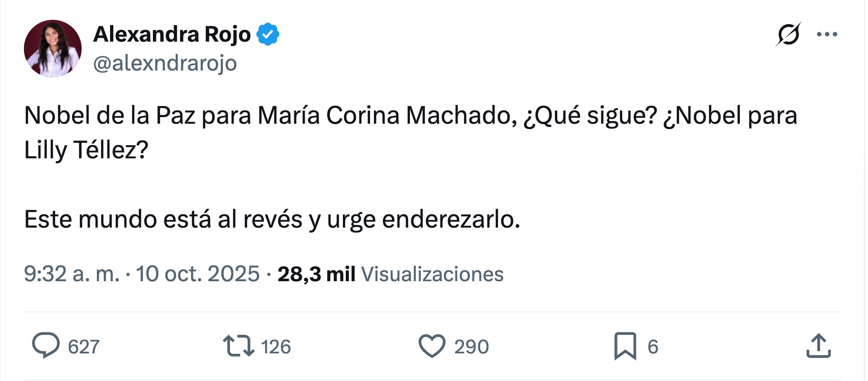The height and width of the screenshot is (381, 868).
Task: Click the 126 reposts count
Action: [276, 347]
